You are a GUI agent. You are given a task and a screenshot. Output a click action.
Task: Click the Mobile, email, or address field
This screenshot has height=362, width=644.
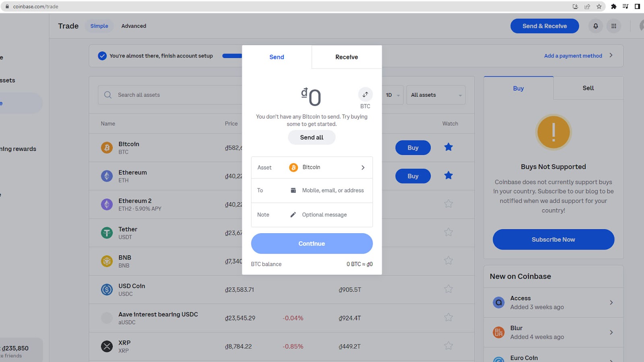point(312,190)
